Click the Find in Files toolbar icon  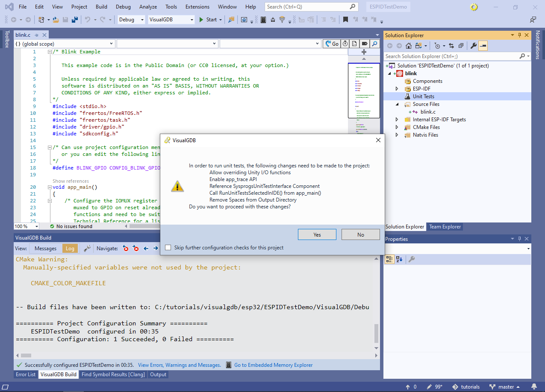(231, 20)
